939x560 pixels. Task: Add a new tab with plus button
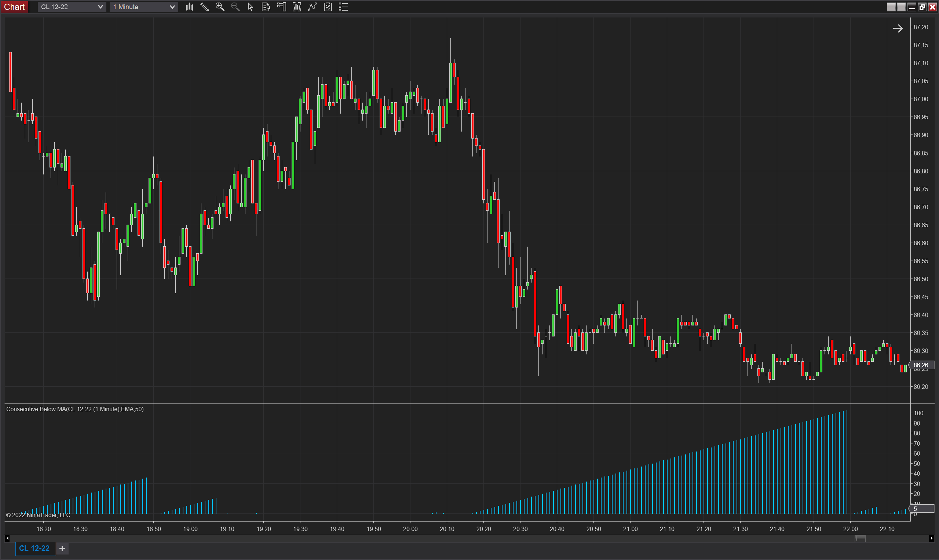coord(62,548)
